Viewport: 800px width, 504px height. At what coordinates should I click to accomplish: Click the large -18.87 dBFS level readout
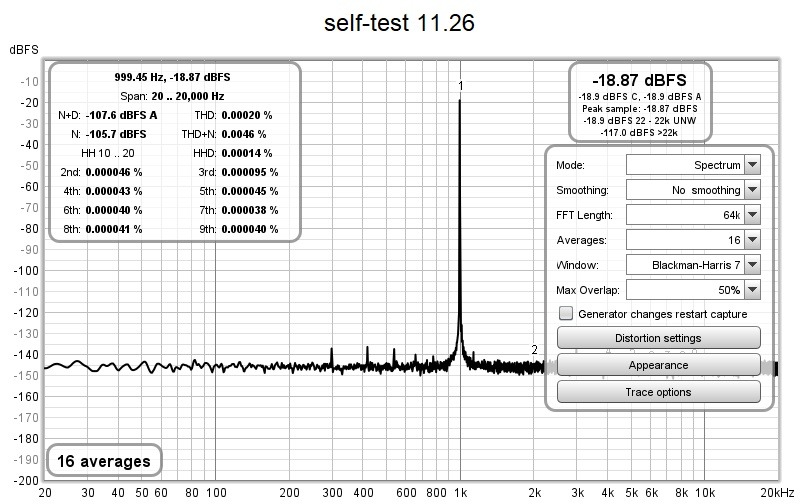coord(639,80)
